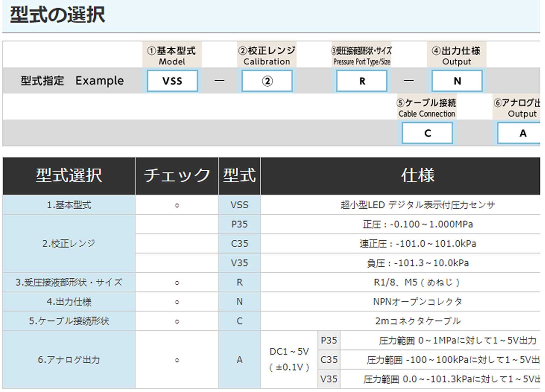Image resolution: width=545 pixels, height=392 pixels.
Task: Click the 仕様 column header
Action: (417, 176)
